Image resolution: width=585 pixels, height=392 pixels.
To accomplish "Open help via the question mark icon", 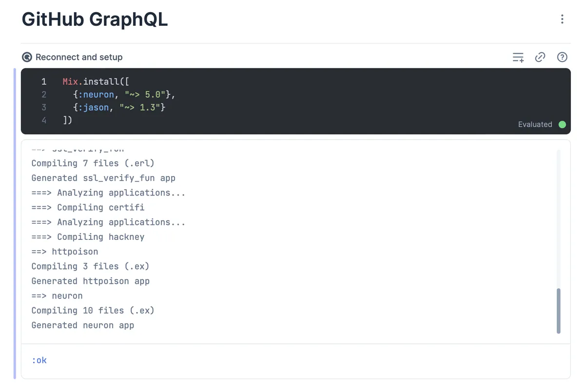I will (x=562, y=57).
